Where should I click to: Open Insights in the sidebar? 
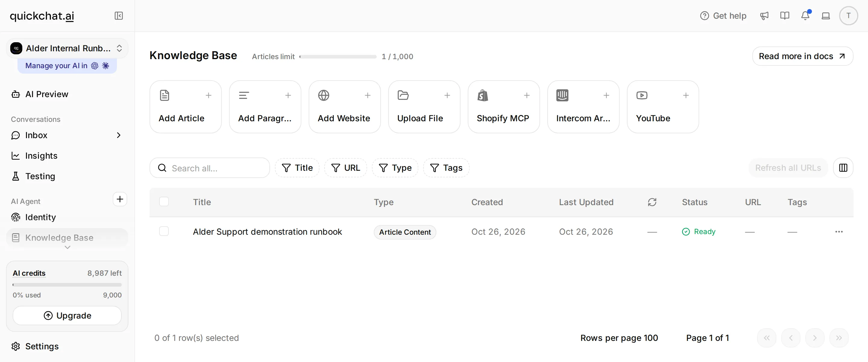[67, 156]
